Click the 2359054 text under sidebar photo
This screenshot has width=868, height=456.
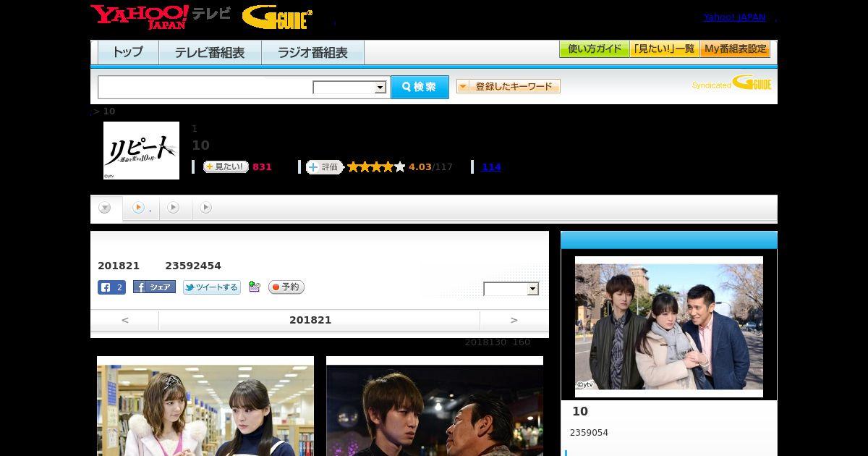tap(589, 433)
